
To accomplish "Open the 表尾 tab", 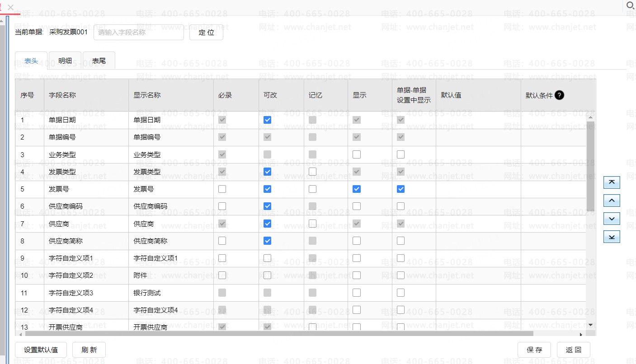I will click(99, 61).
